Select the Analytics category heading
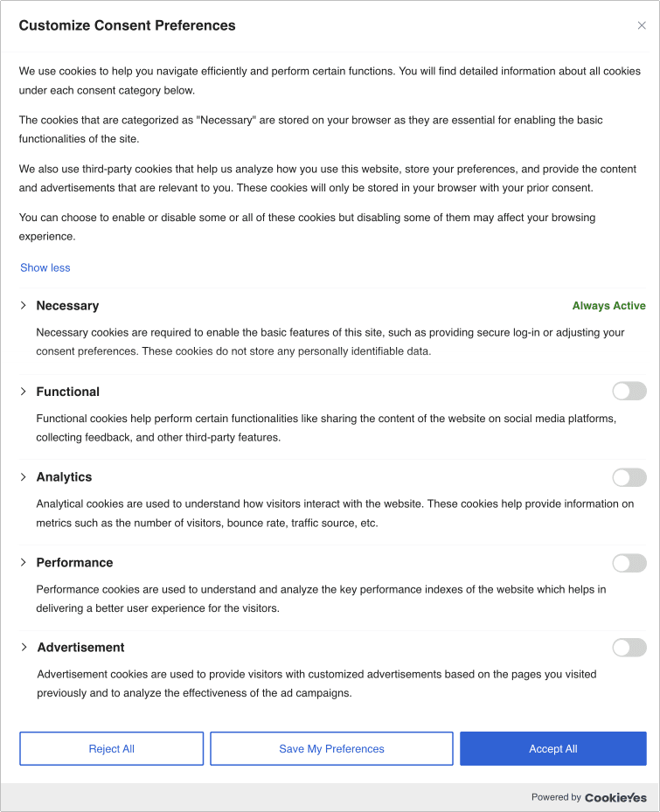Viewport: 660px width, 812px height. (64, 477)
